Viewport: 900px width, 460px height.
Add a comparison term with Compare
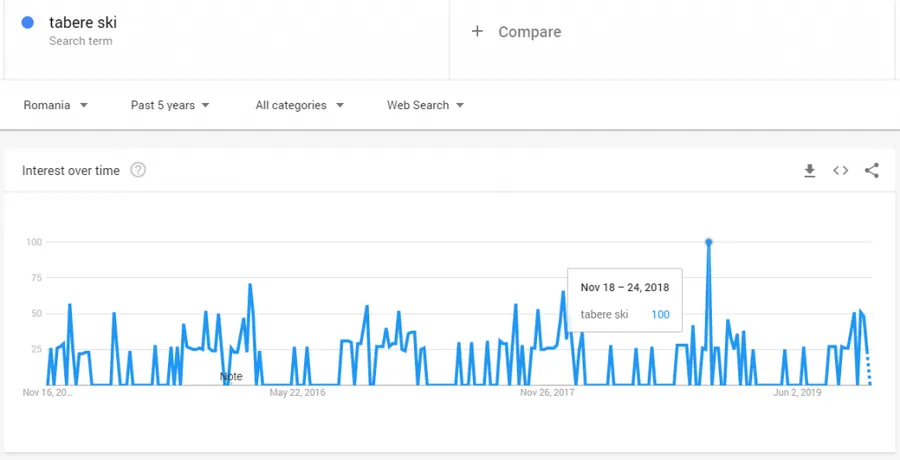529,32
